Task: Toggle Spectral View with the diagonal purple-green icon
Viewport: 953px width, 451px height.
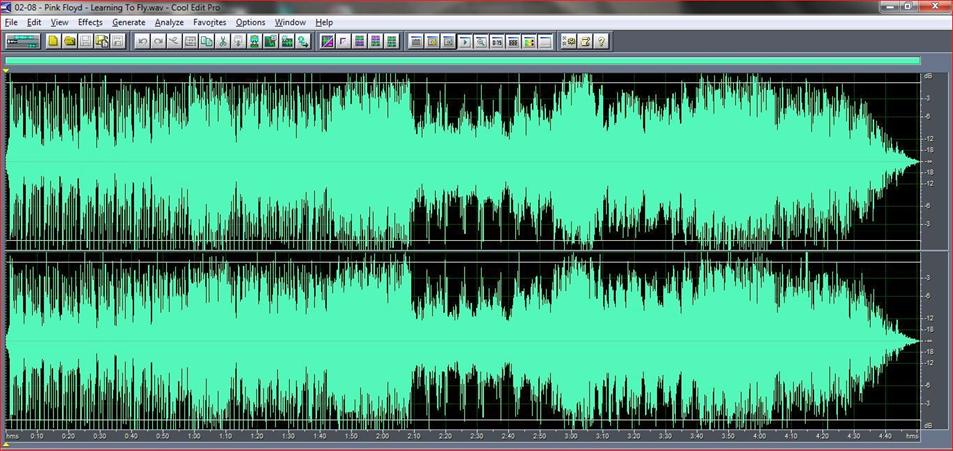Action: tap(327, 41)
